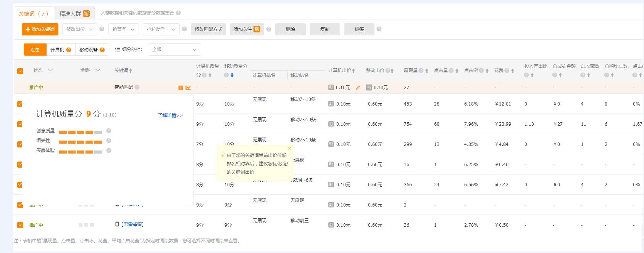
Task: Sort by 花费 arrow
Action: [513, 70]
